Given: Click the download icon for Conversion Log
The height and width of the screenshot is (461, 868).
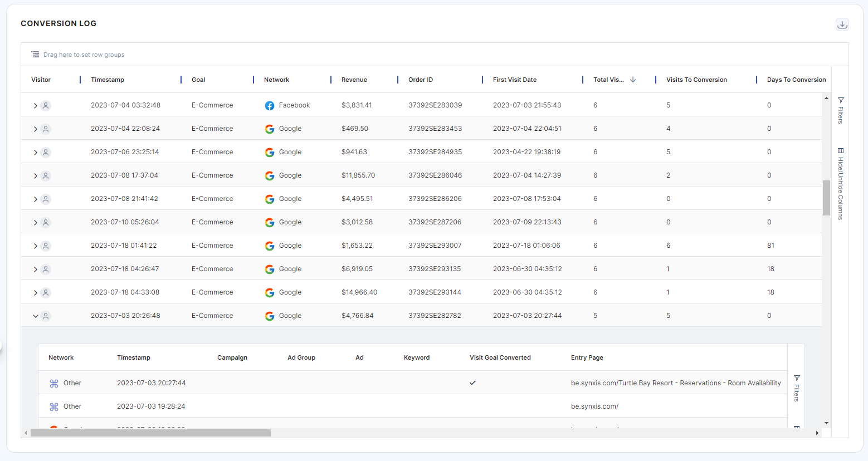Looking at the screenshot, I should tap(842, 24).
